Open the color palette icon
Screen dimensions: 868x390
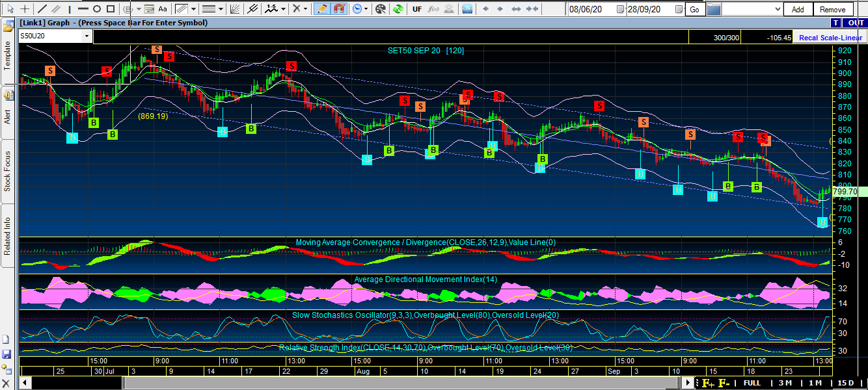381,9
